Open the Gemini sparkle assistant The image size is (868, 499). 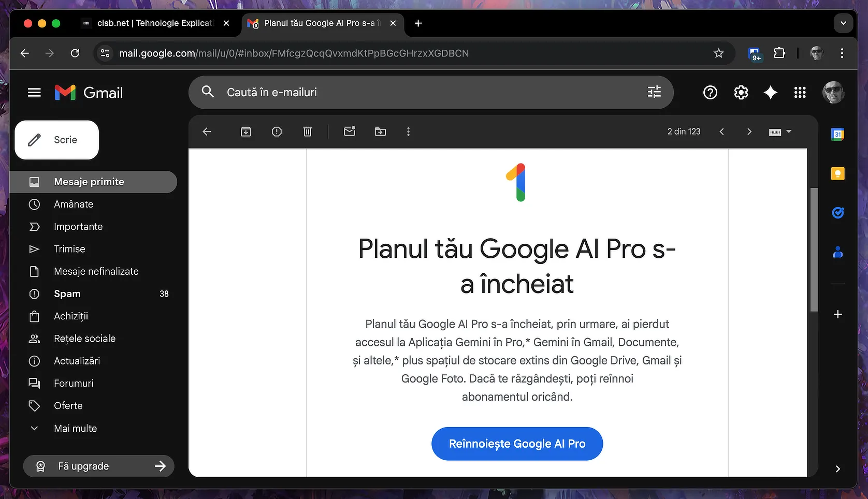pyautogui.click(x=770, y=93)
